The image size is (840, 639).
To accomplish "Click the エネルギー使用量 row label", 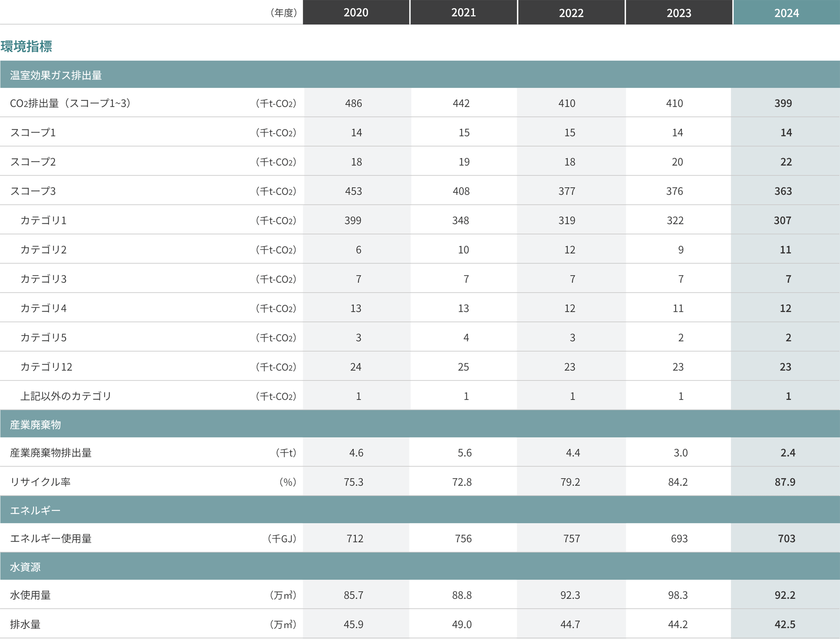I will tap(51, 539).
